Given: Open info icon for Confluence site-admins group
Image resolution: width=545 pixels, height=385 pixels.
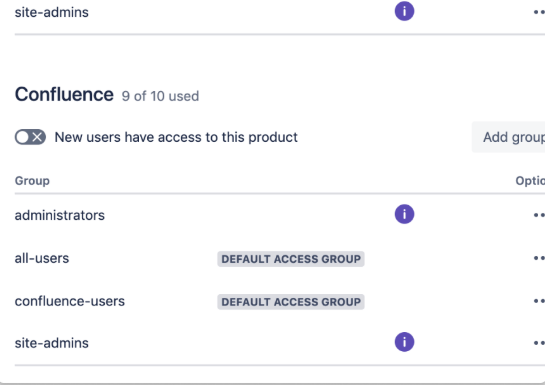Looking at the screenshot, I should [x=404, y=342].
